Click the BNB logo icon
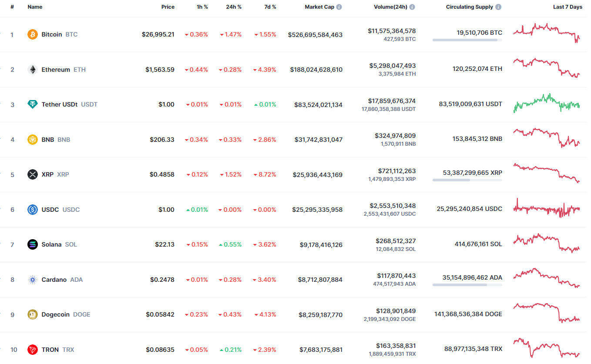 click(x=33, y=140)
